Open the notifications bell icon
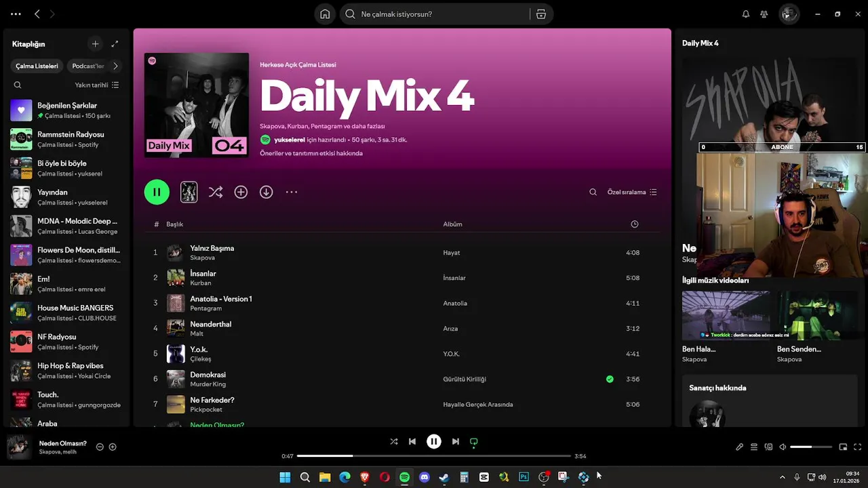This screenshot has width=868, height=488. click(x=746, y=14)
